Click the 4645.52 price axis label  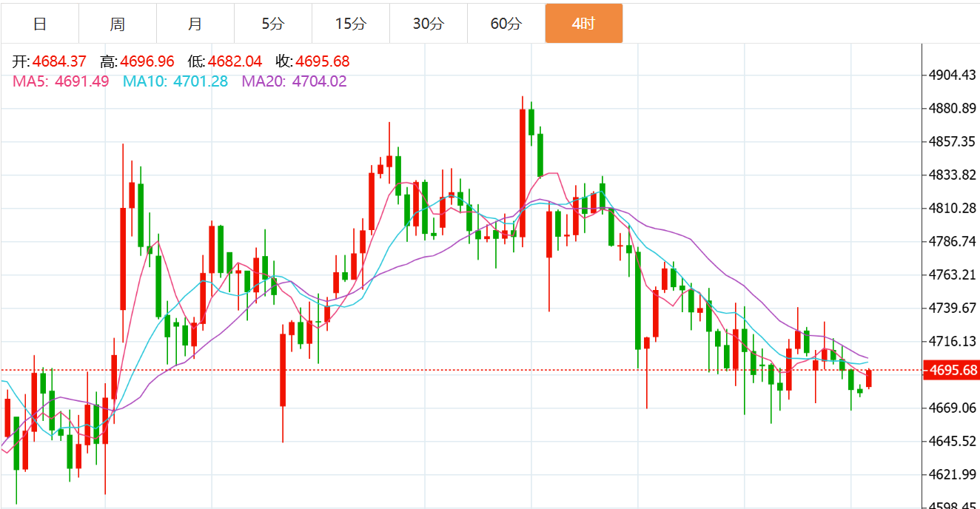[x=953, y=441]
